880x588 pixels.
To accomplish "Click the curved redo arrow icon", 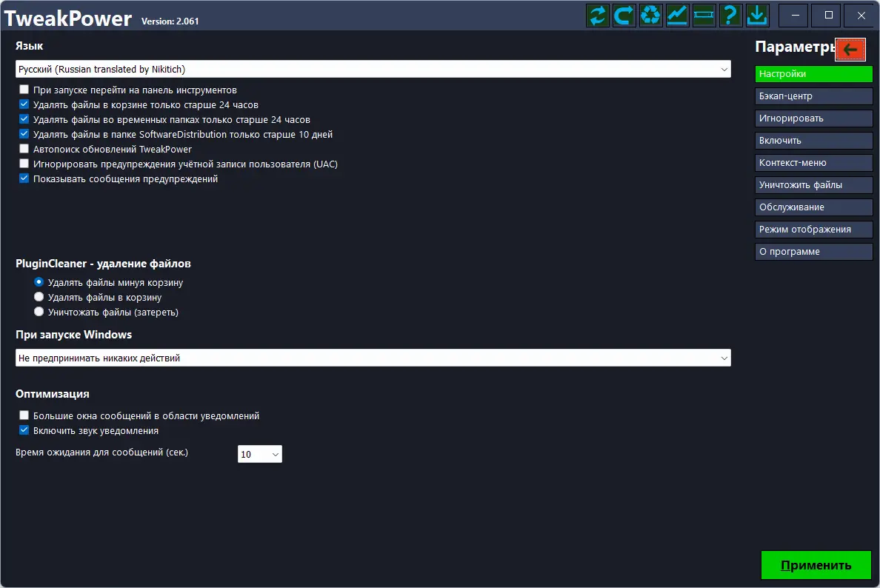I will (624, 15).
